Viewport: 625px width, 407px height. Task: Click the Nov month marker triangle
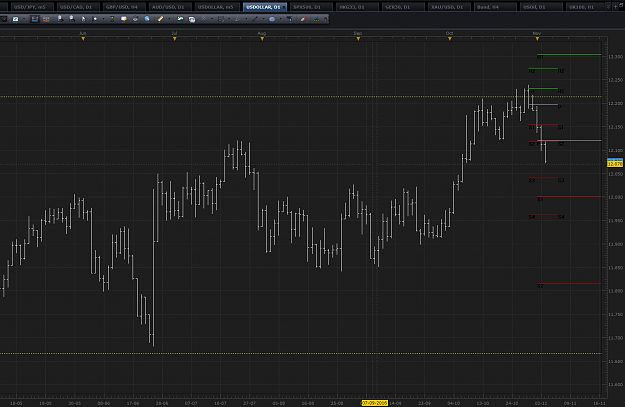[x=537, y=39]
